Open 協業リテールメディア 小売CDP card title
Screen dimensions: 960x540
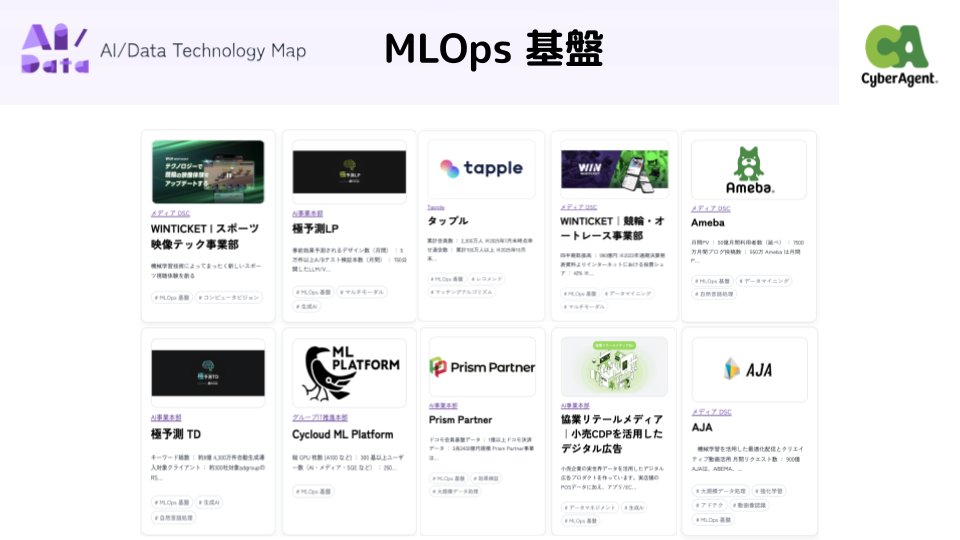click(x=612, y=433)
